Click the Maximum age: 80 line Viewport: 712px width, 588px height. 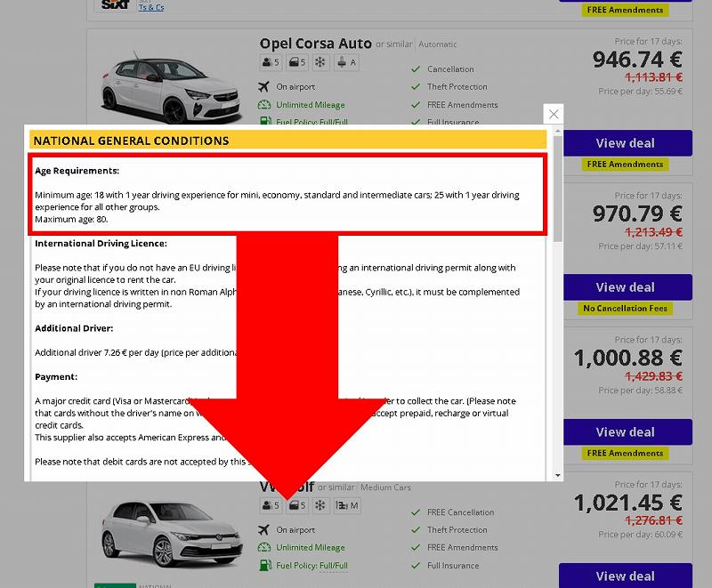pyautogui.click(x=71, y=219)
